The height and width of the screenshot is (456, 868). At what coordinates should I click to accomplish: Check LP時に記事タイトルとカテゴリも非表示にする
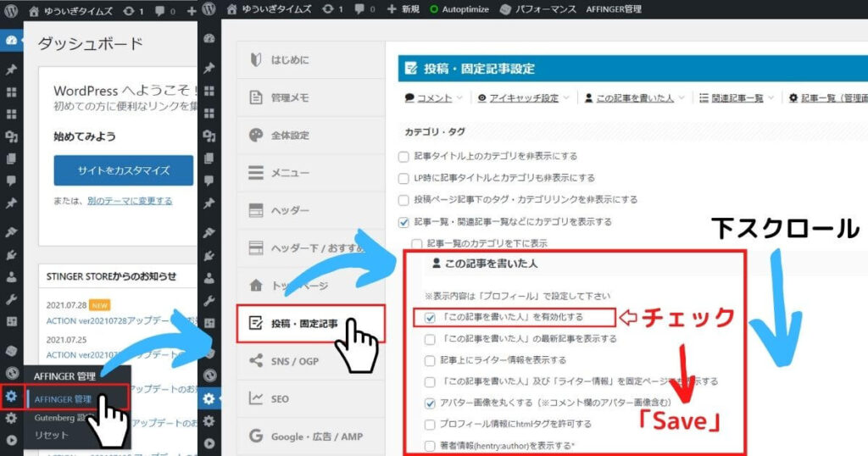403,178
